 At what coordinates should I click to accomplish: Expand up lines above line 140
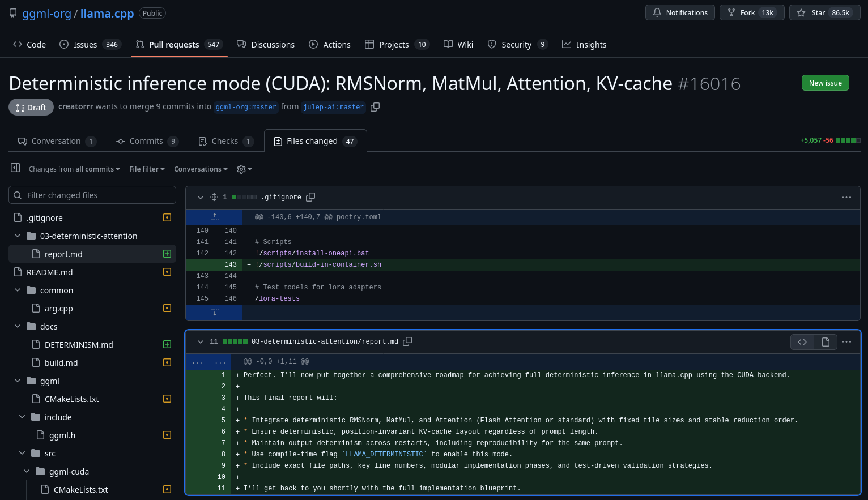[x=214, y=217]
